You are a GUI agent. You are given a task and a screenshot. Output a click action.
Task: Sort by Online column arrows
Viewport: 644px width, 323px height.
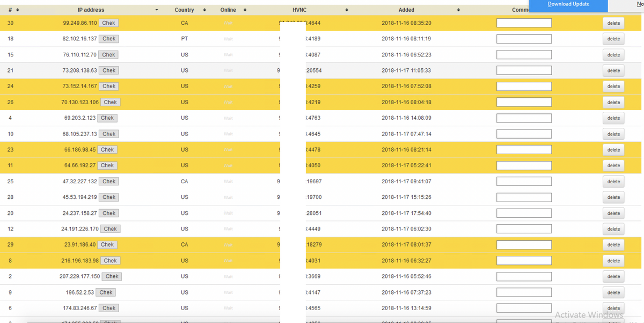click(245, 10)
